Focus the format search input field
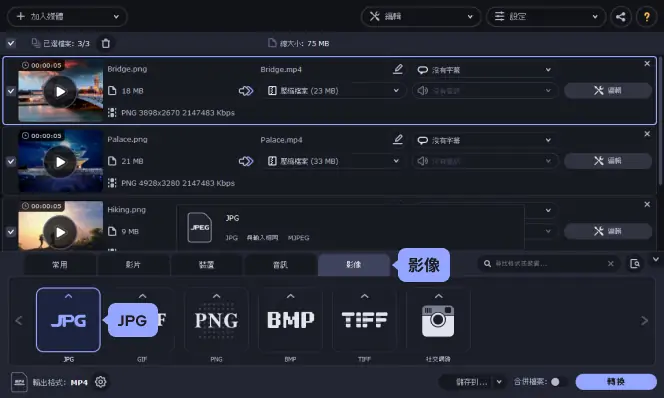This screenshot has height=398, width=664. (550, 263)
